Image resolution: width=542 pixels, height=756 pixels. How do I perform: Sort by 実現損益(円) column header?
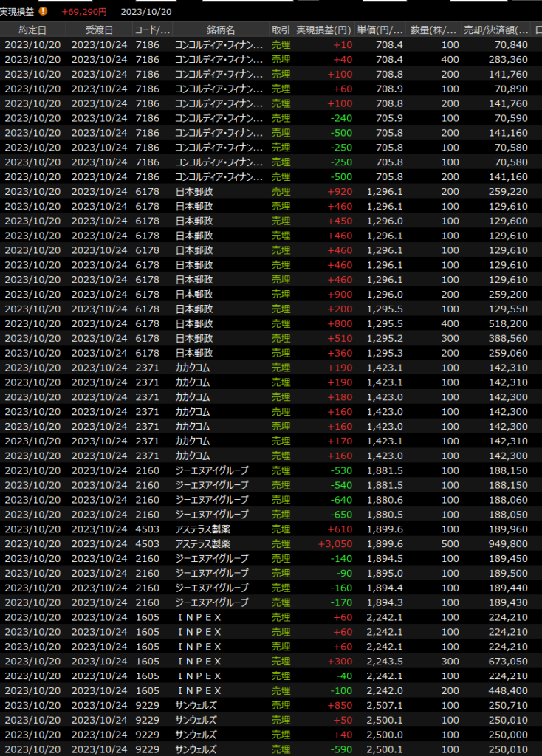pos(323,30)
